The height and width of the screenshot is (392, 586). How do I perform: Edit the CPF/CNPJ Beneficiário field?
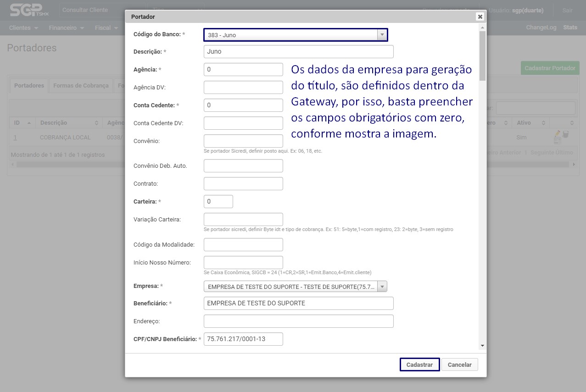click(x=243, y=339)
